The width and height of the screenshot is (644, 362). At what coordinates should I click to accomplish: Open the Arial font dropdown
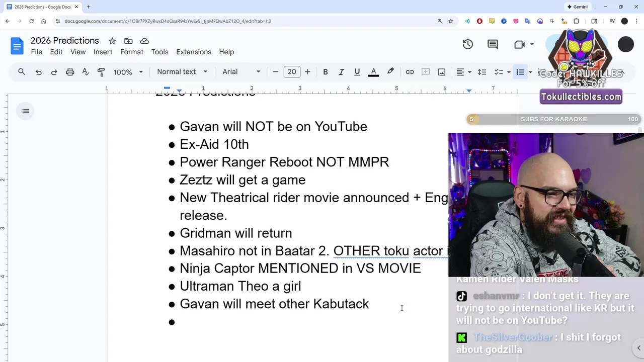[242, 72]
